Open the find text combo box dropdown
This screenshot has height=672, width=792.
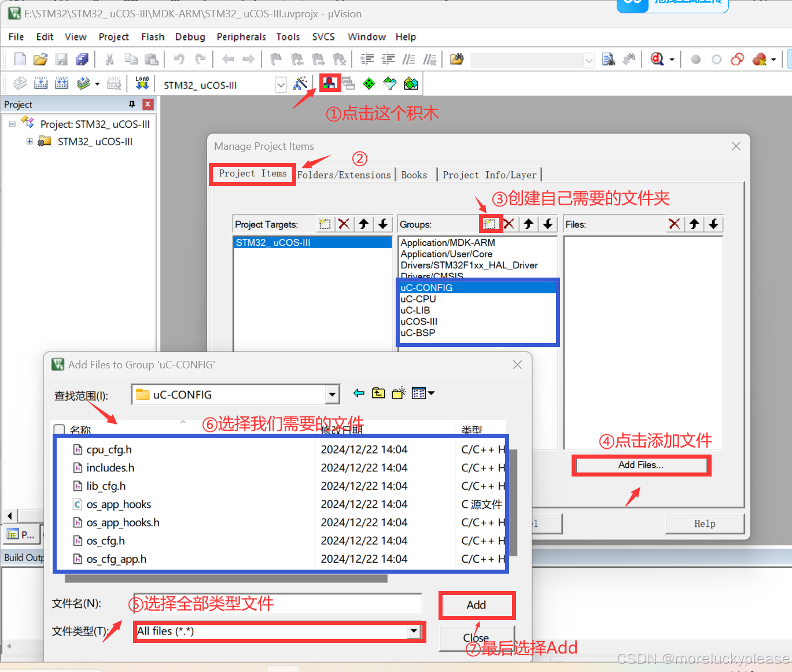(x=589, y=60)
